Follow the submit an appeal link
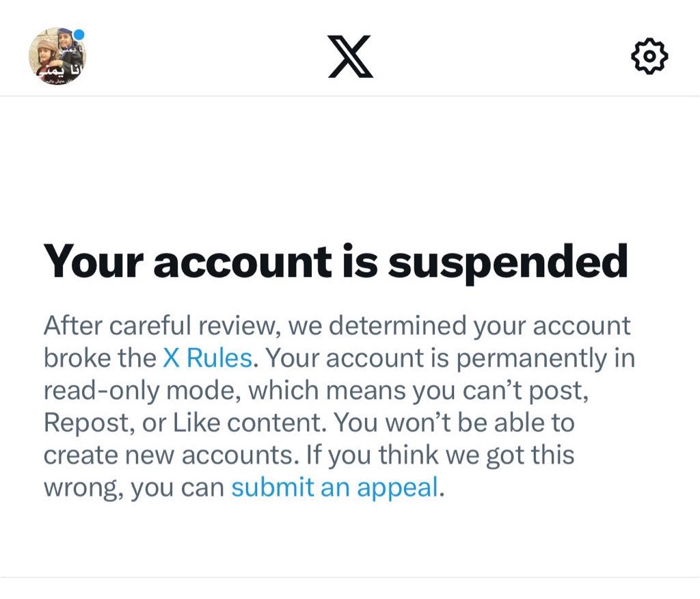Screen dimensions: 700x599 [335, 487]
